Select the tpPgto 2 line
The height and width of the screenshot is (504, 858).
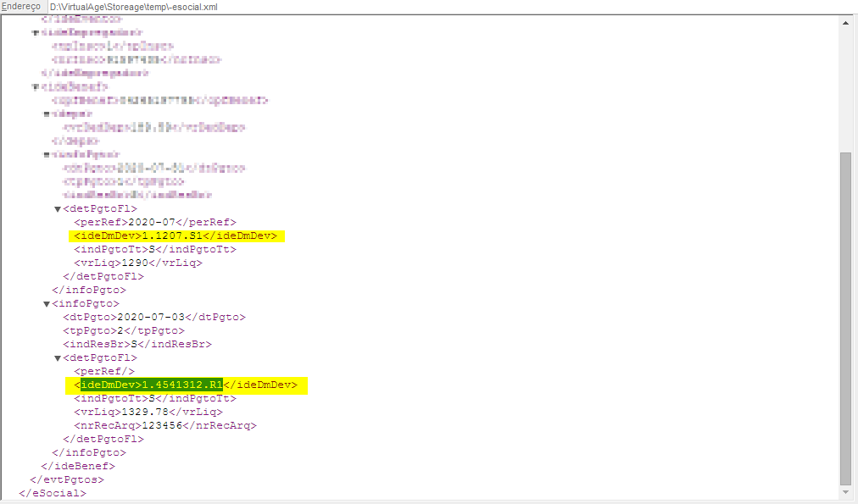(124, 330)
